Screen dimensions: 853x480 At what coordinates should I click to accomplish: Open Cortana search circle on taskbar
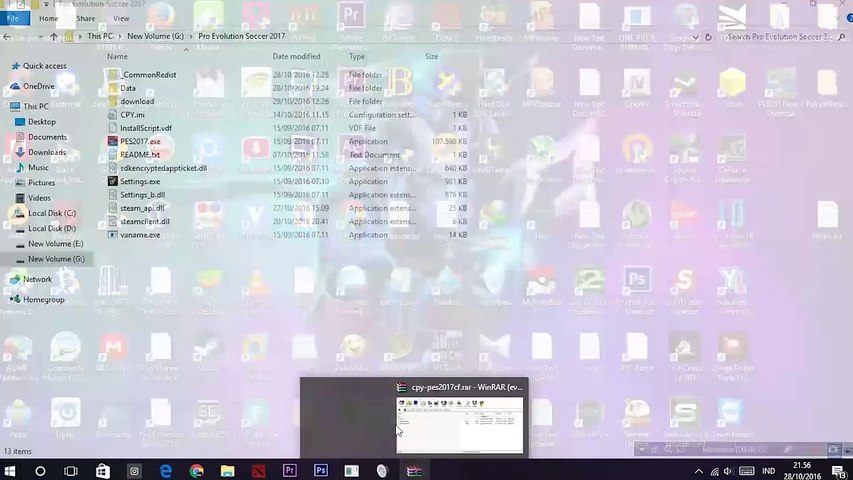pyautogui.click(x=40, y=471)
